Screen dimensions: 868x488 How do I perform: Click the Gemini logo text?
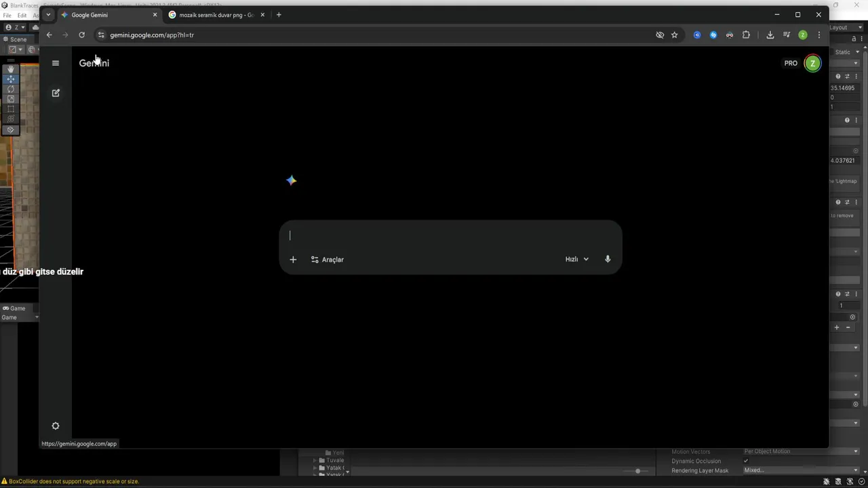[94, 63]
